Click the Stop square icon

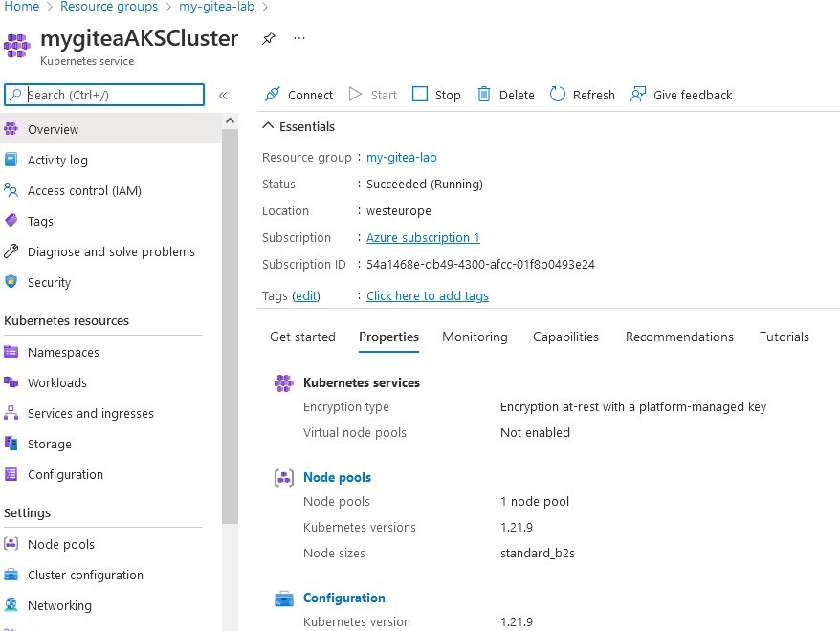click(420, 95)
